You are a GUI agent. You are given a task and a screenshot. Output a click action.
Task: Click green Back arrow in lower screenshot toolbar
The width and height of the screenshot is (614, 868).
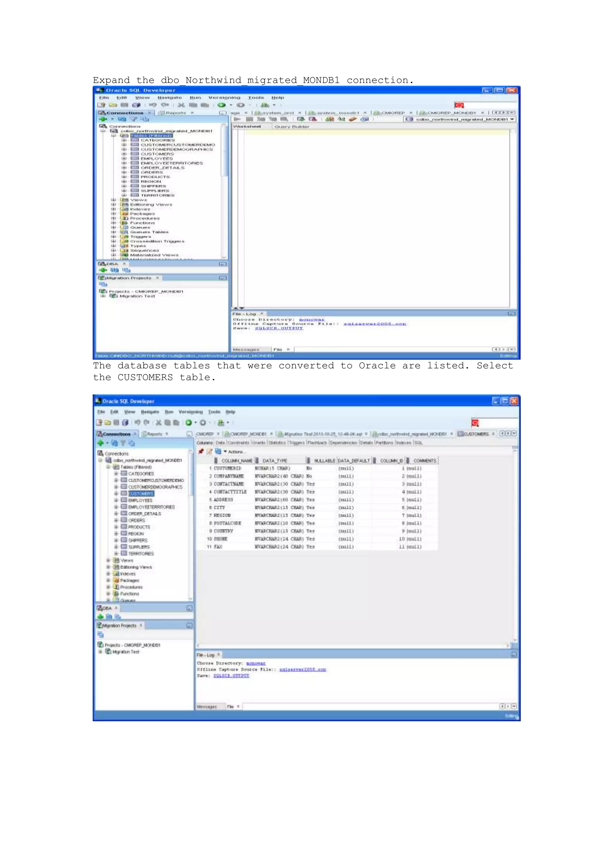click(188, 423)
